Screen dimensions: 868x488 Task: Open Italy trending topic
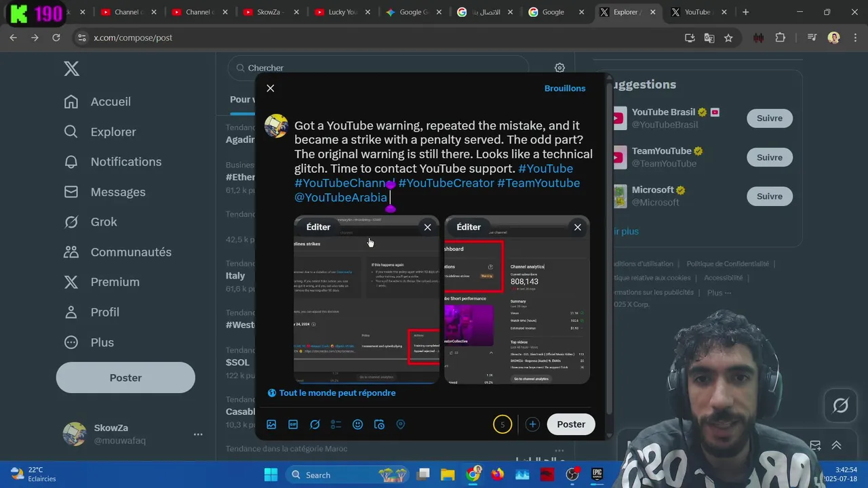pyautogui.click(x=235, y=276)
